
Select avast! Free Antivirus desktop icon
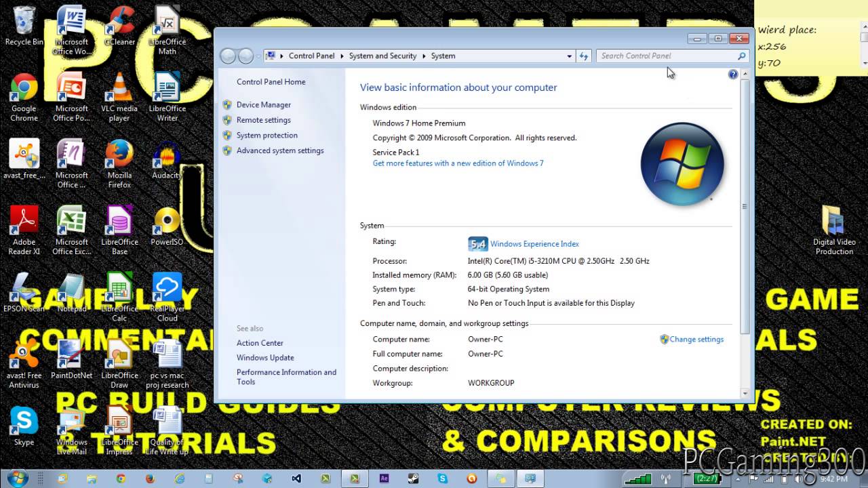pos(24,364)
